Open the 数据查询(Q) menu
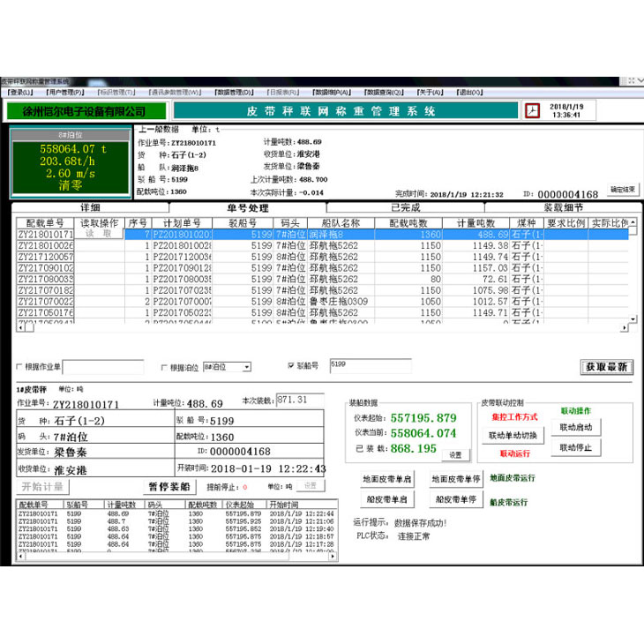The image size is (644, 644). coord(384,93)
